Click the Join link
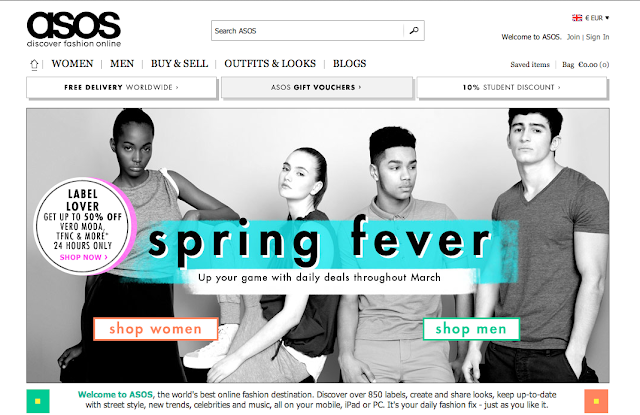This screenshot has height=415, width=640. pos(573,37)
